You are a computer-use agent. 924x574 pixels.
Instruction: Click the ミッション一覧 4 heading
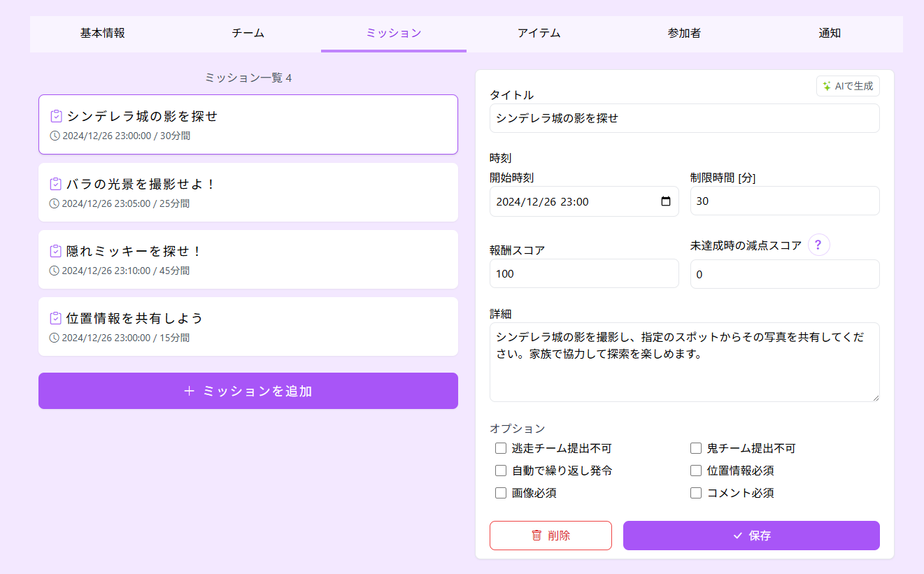(x=248, y=78)
